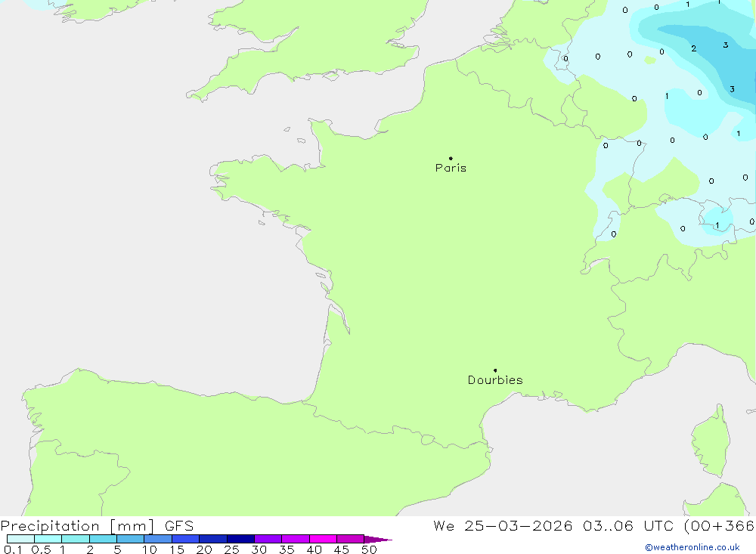Click the precipitation value 2 on the map
The image size is (756, 554).
tap(693, 48)
